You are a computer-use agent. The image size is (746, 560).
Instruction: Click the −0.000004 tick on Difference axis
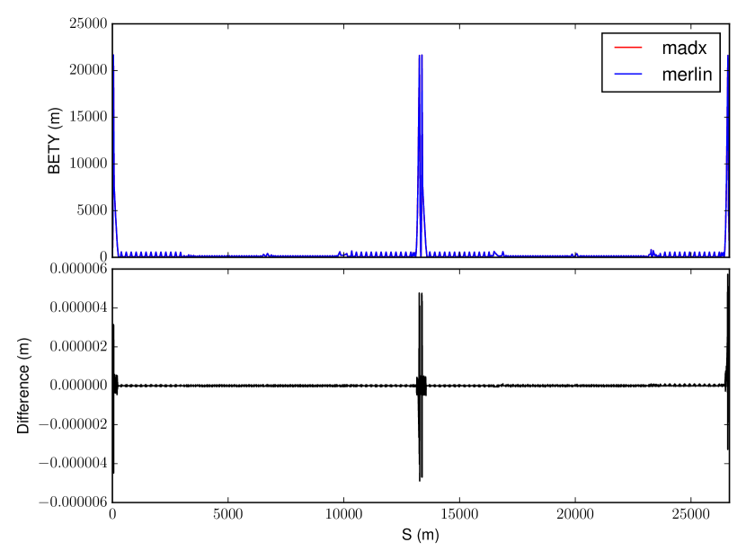point(74,463)
